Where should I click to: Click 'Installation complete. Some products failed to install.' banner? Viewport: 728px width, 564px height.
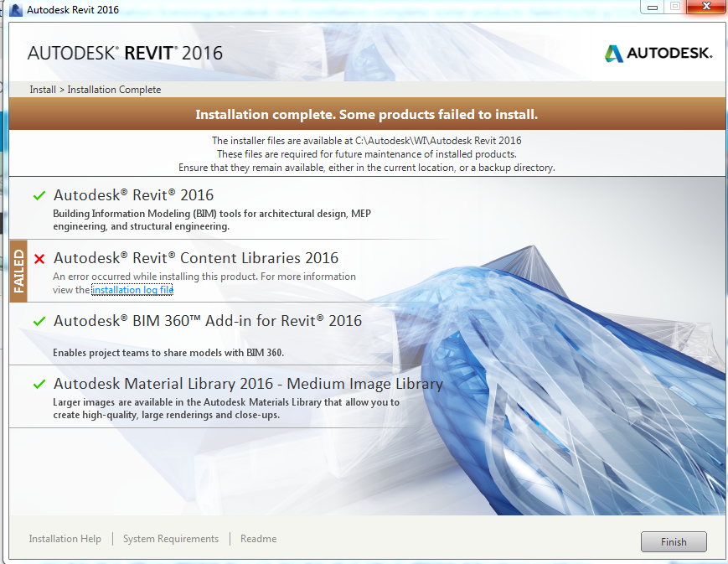point(366,114)
